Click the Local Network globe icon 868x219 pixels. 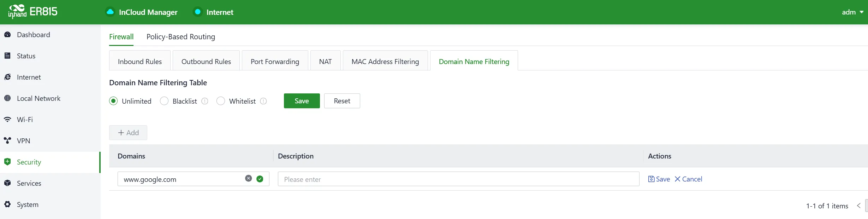(x=7, y=98)
